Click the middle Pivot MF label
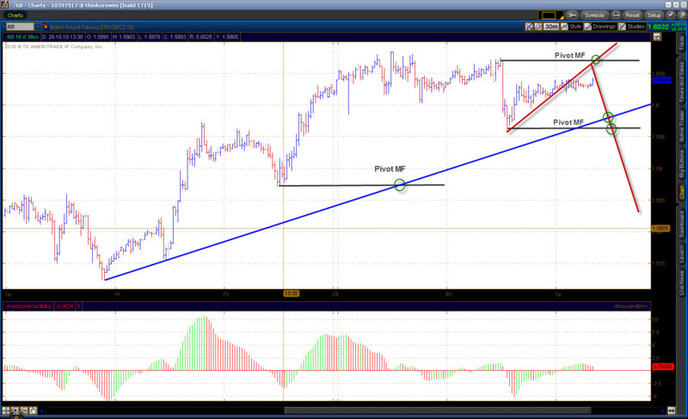Screen dimensions: 688x419 tap(390, 169)
